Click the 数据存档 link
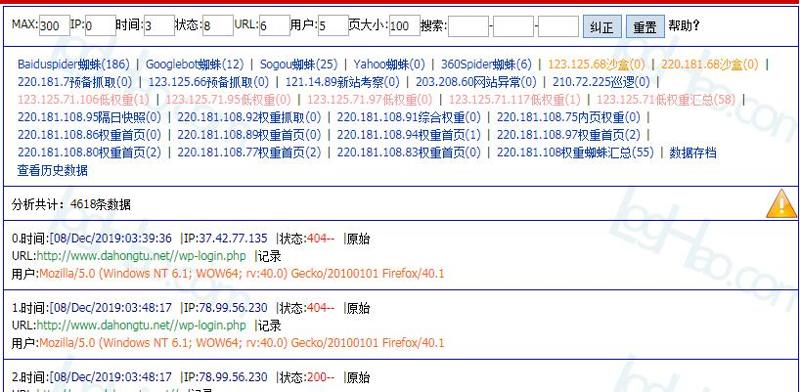The height and width of the screenshot is (392, 800). (693, 153)
